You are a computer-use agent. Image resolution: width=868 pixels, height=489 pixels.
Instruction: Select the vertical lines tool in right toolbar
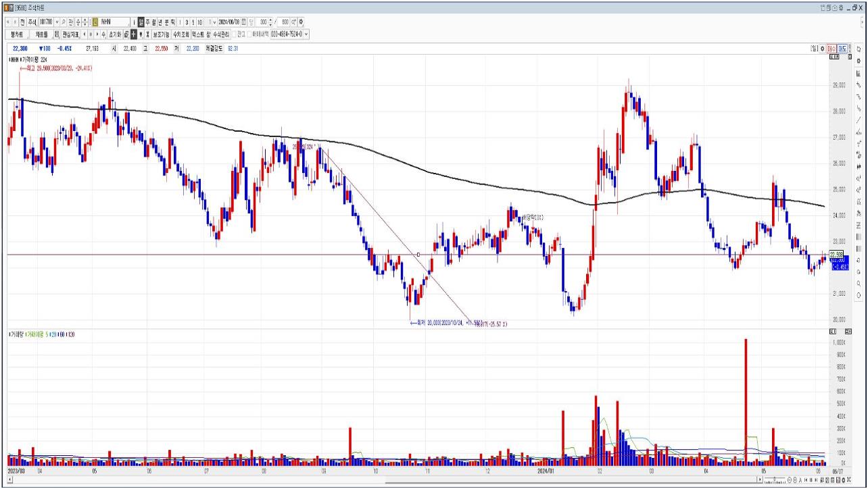tap(859, 236)
